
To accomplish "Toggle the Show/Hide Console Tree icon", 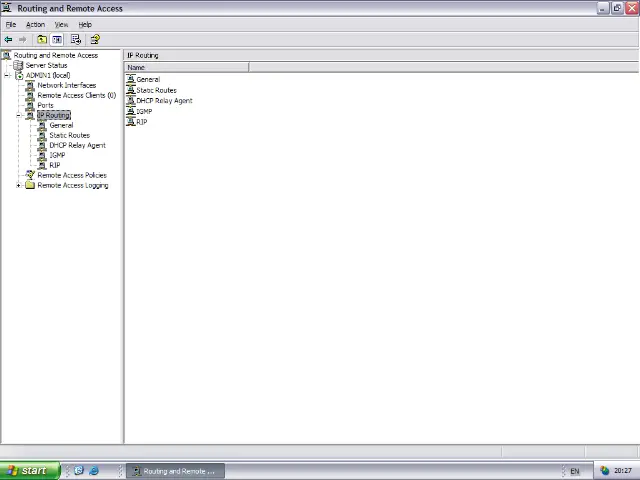I will (x=57, y=40).
